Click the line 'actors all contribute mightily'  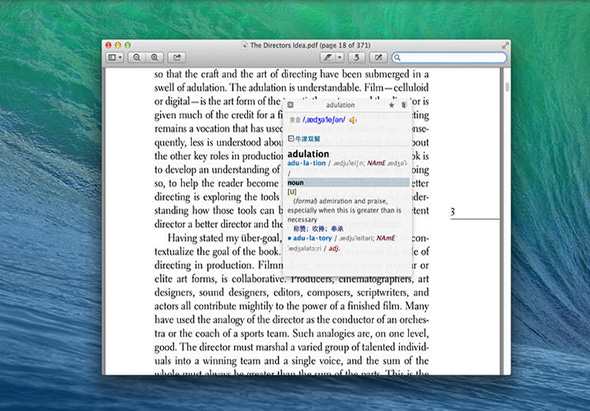click(x=292, y=306)
